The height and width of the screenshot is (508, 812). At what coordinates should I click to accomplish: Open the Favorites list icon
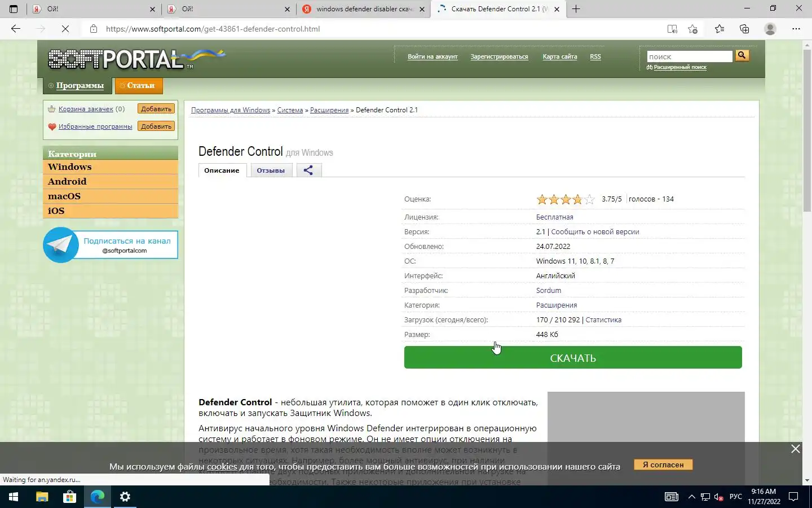720,29
